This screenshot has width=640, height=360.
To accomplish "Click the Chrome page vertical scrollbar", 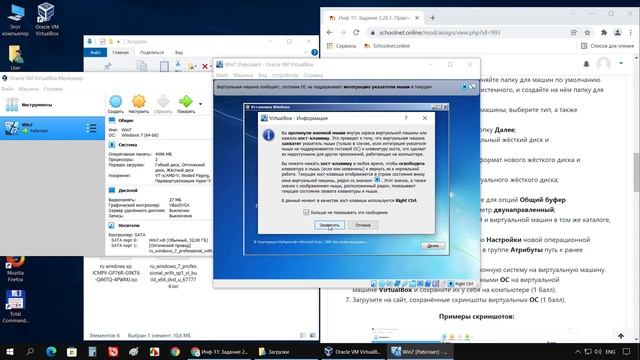I will pos(636,171).
